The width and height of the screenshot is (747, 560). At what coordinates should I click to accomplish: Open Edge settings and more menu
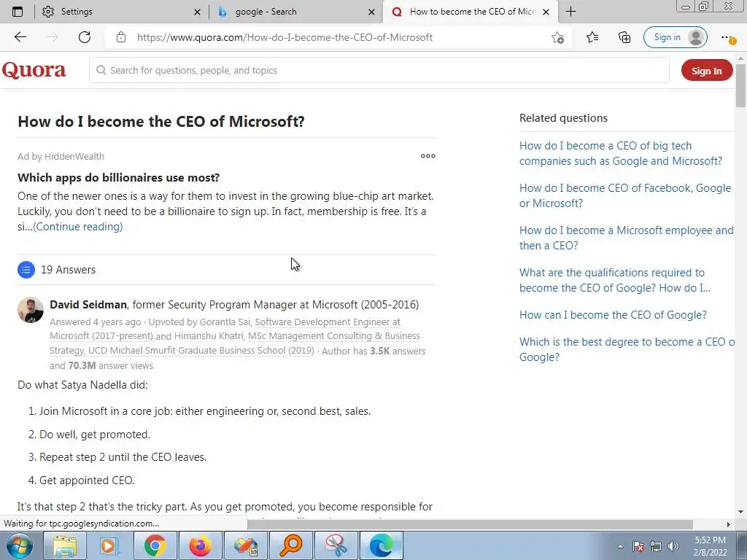(x=727, y=37)
